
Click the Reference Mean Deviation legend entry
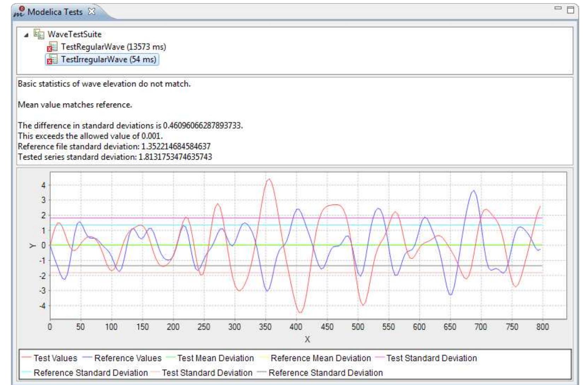315,358
